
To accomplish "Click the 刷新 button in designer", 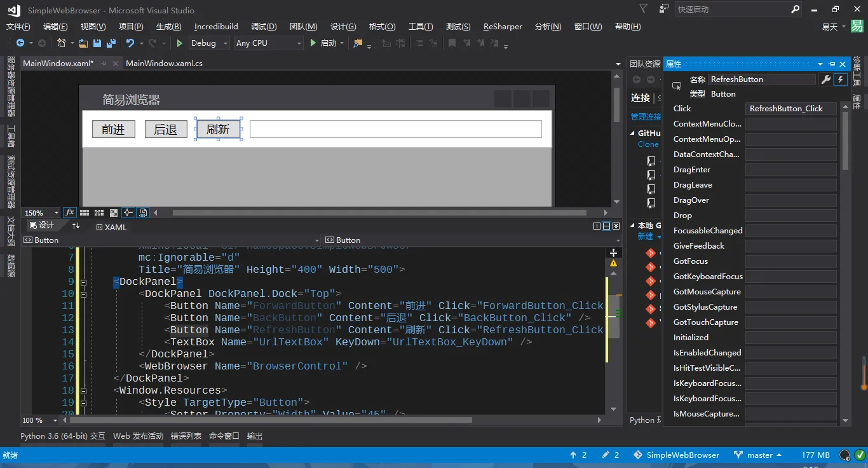I will tap(218, 129).
